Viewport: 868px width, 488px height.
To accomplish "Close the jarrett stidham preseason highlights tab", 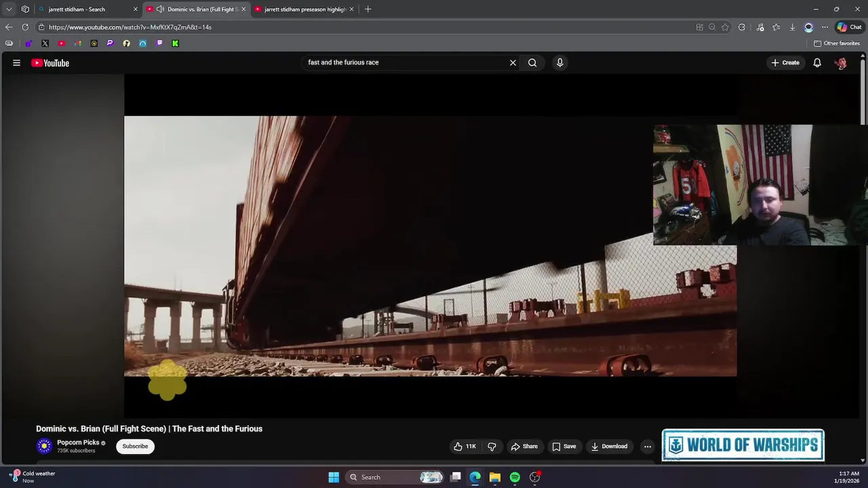I will tap(351, 9).
